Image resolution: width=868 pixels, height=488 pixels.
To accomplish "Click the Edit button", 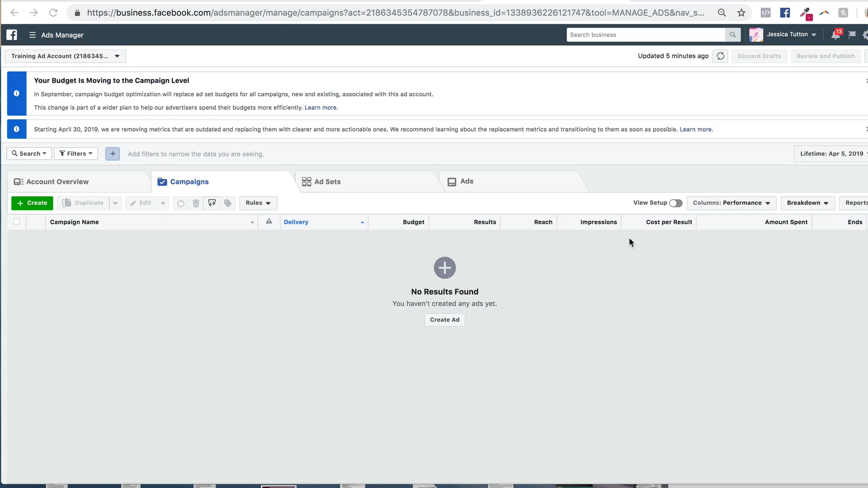I will [x=141, y=203].
